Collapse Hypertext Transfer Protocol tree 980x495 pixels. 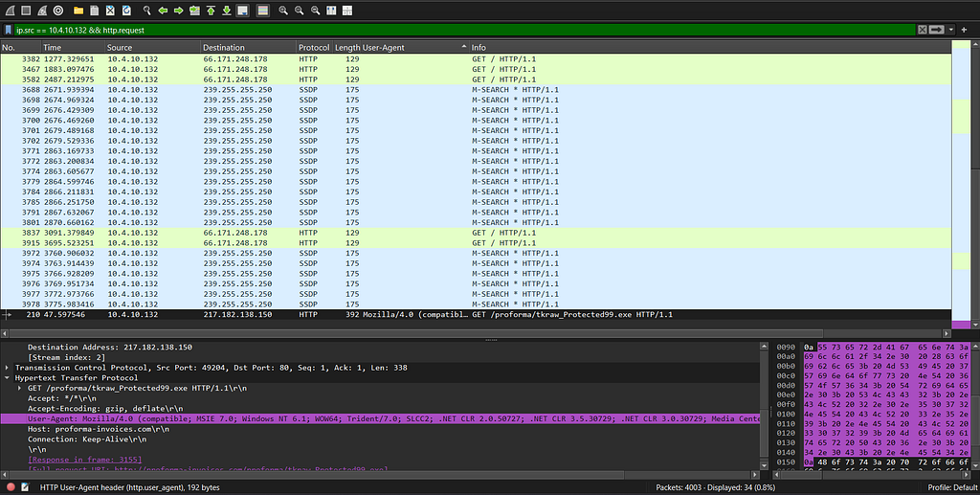tap(7, 377)
